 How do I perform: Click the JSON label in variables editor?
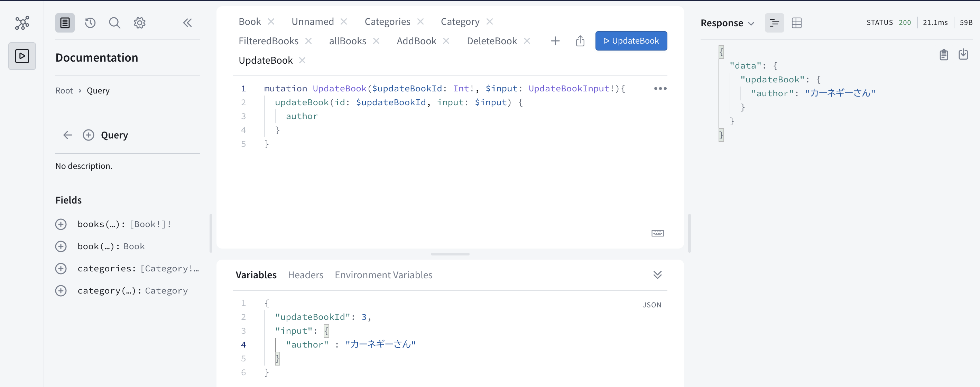click(652, 305)
